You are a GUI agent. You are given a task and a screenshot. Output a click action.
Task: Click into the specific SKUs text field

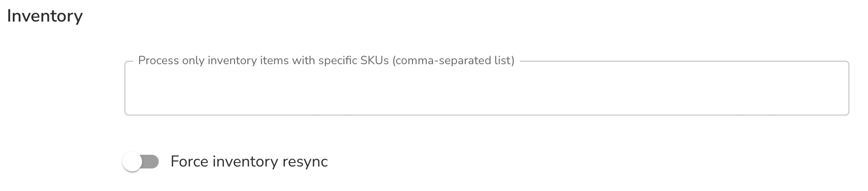[486, 88]
